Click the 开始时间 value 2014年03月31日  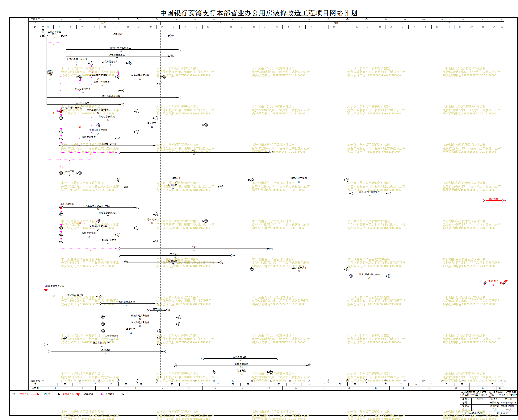click(x=508, y=403)
